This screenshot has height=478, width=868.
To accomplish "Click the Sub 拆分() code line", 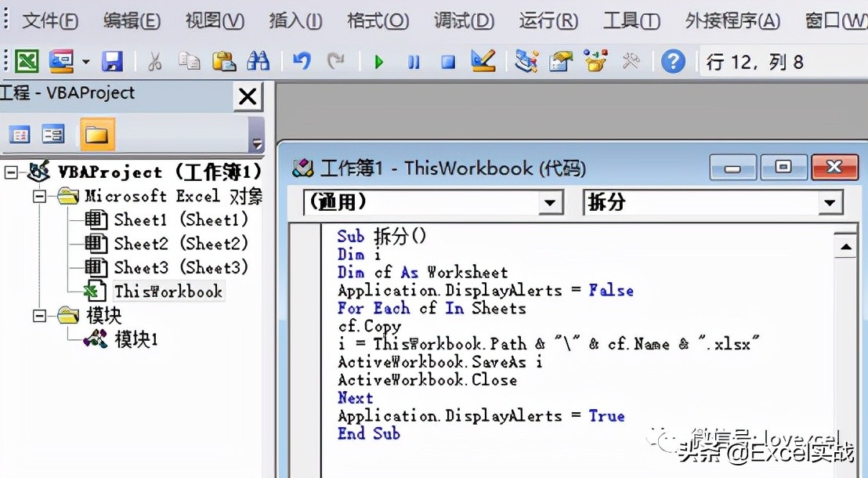I will 382,237.
